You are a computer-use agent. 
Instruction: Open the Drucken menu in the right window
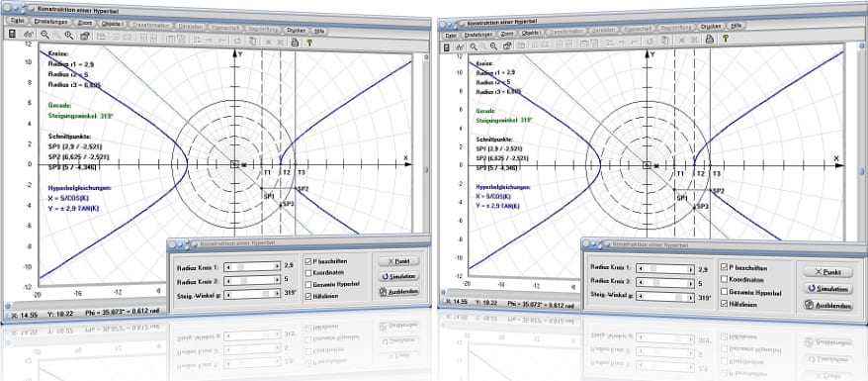[x=711, y=26]
